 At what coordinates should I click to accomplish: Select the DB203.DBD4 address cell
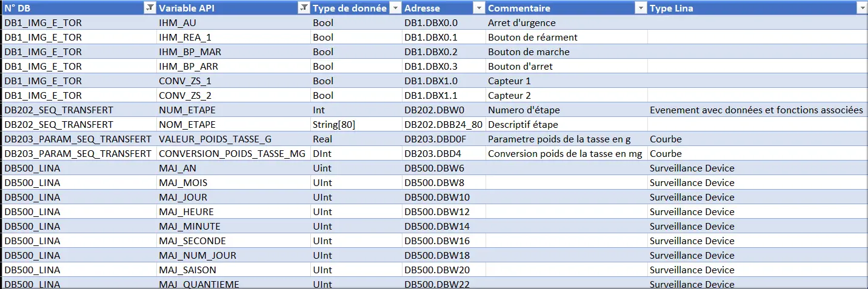click(444, 153)
